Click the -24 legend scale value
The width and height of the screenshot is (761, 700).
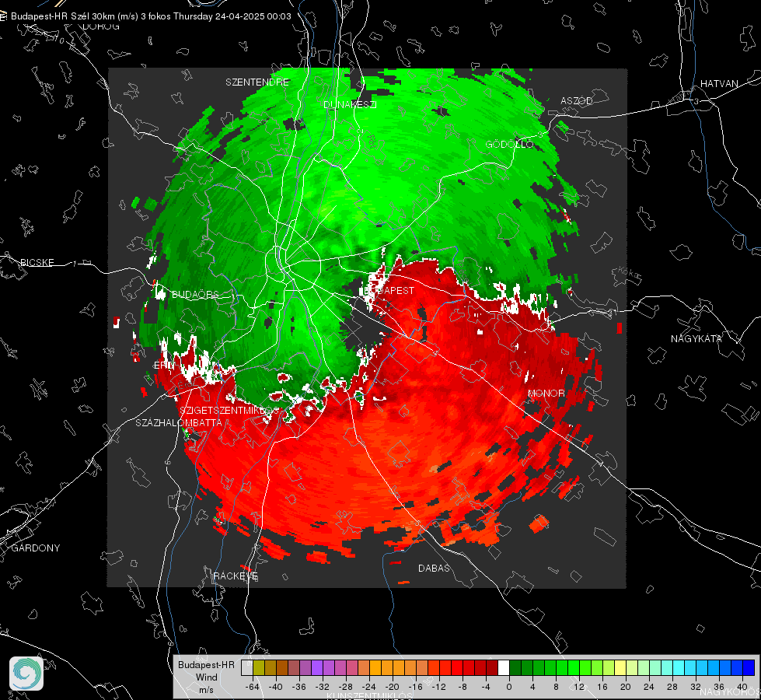point(369,687)
